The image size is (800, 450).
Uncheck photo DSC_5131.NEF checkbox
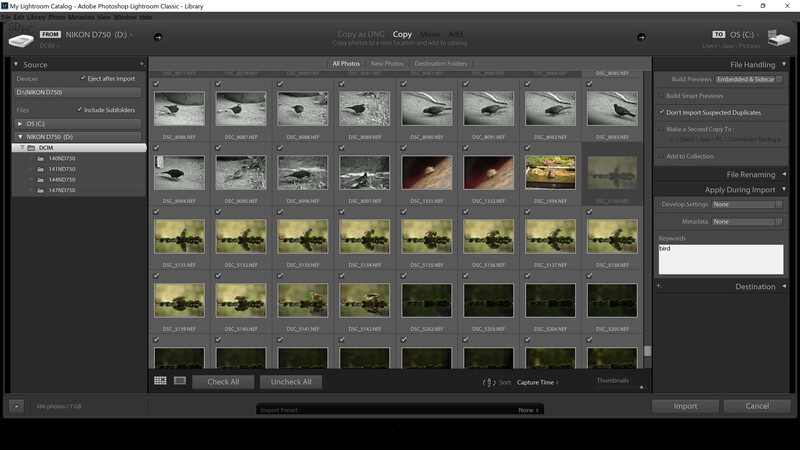[x=156, y=211]
